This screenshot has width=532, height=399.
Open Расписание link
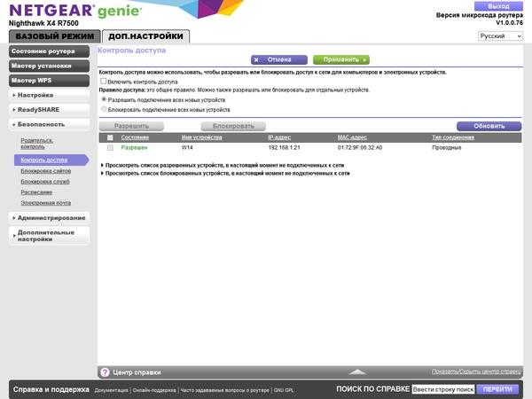tap(36, 192)
